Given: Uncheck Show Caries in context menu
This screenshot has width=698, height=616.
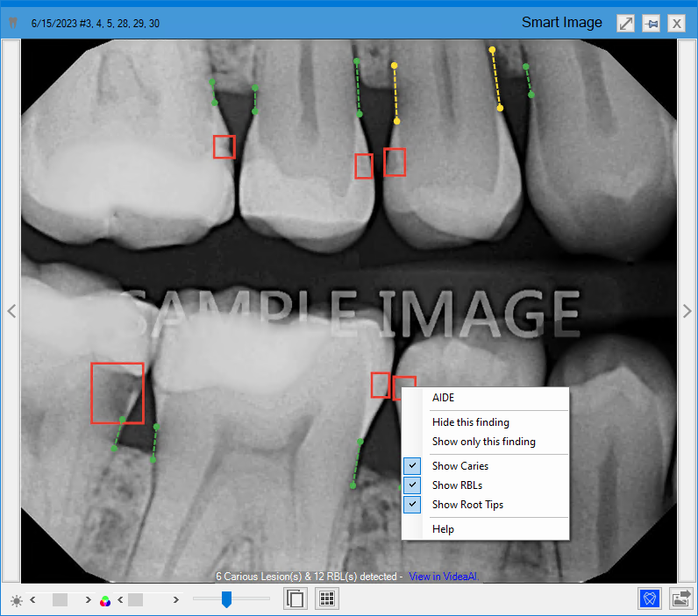Looking at the screenshot, I should click(412, 466).
